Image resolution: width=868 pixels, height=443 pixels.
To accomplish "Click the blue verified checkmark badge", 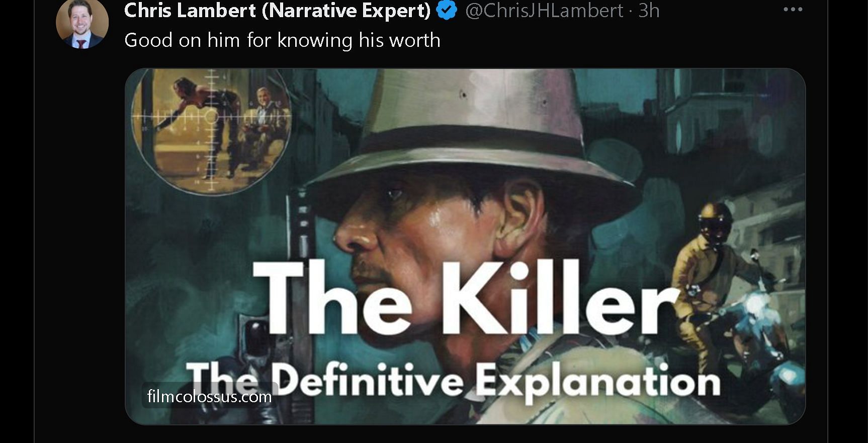I will point(447,10).
